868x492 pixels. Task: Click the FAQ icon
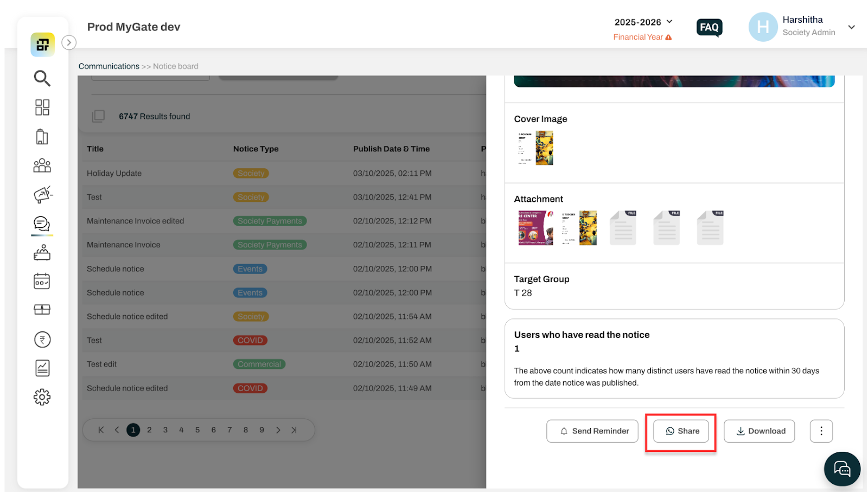pyautogui.click(x=709, y=27)
